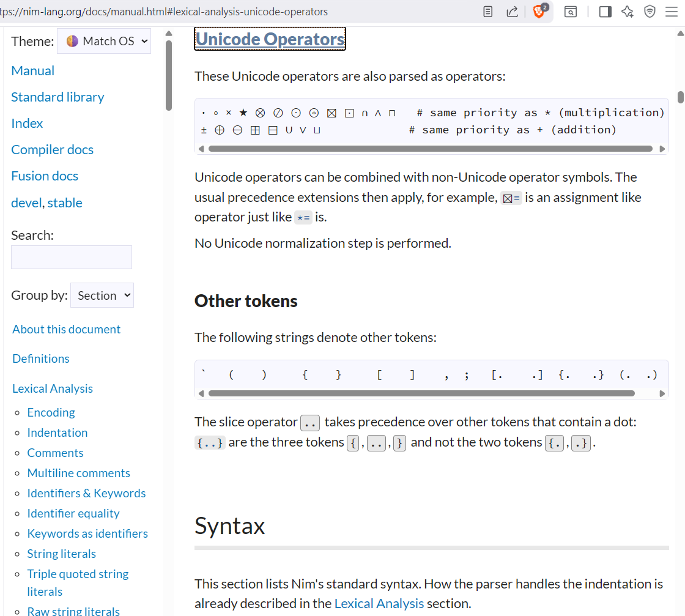Click the sidebar scrollbar thumb
The image size is (685, 616).
click(169, 75)
